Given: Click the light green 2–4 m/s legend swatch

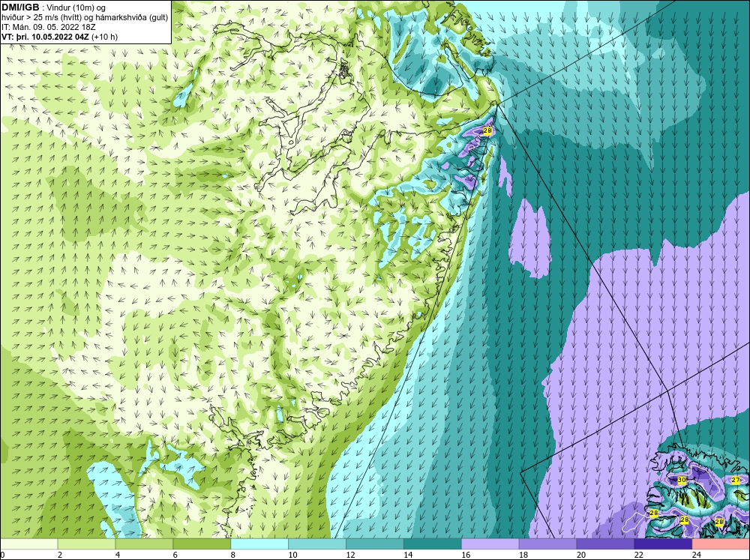Looking at the screenshot, I should tap(86, 544).
